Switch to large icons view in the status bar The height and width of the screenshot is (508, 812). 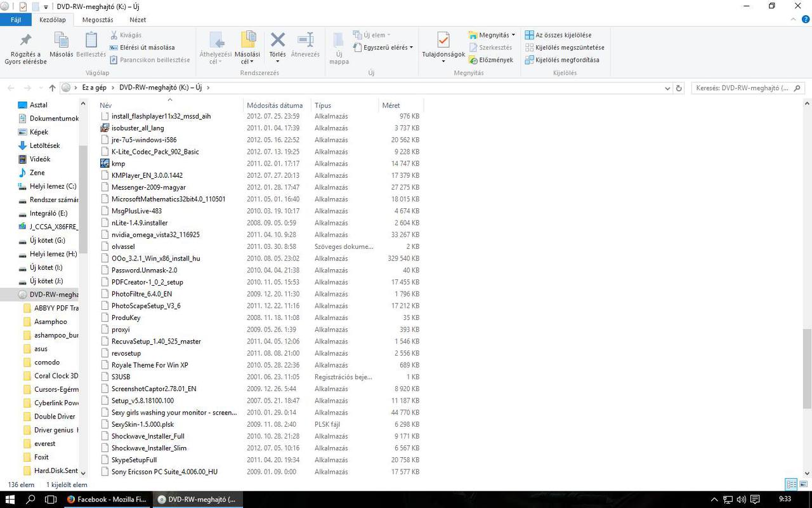802,485
